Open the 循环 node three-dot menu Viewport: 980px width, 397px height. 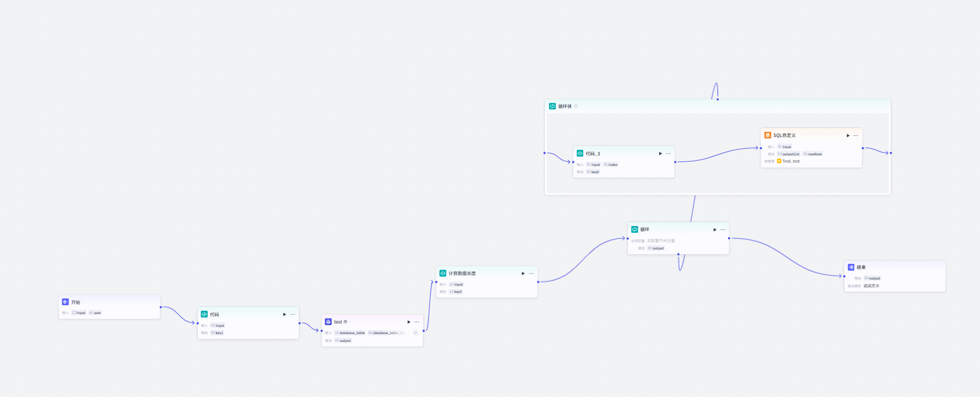tap(723, 229)
